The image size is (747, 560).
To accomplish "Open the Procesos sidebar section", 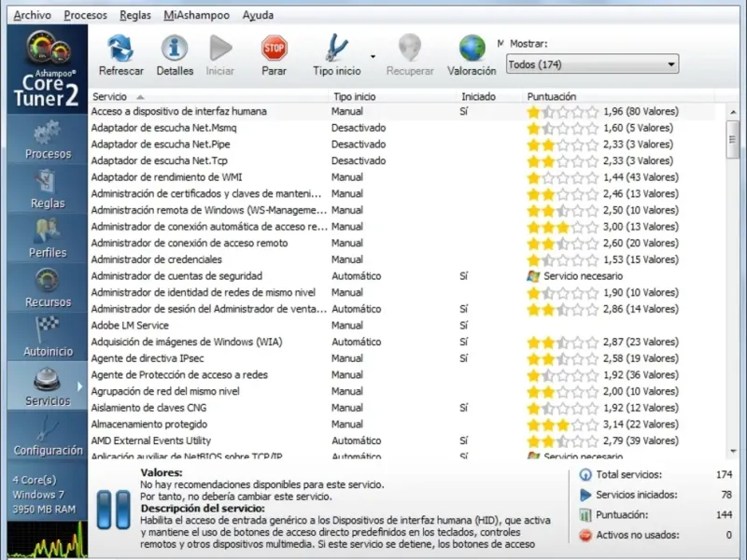I will (48, 140).
